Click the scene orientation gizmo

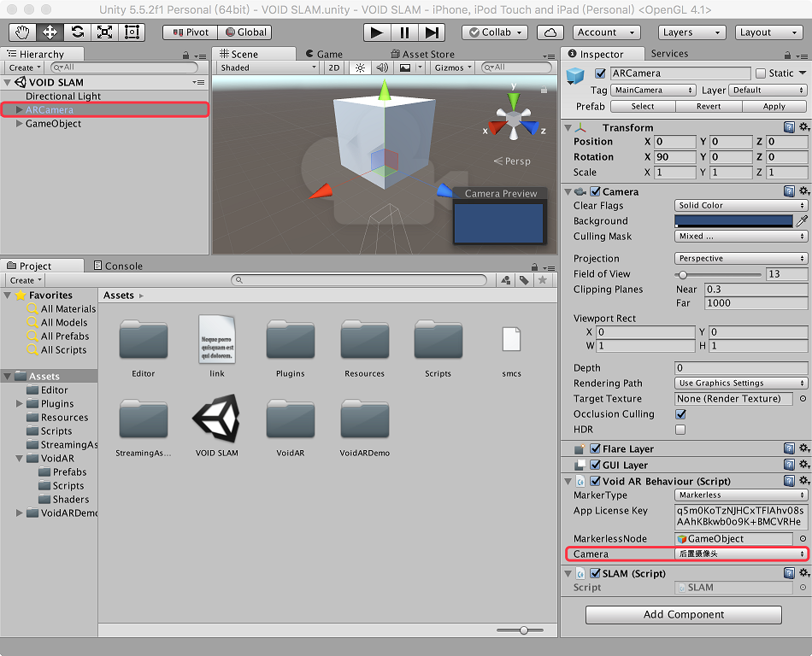click(514, 120)
